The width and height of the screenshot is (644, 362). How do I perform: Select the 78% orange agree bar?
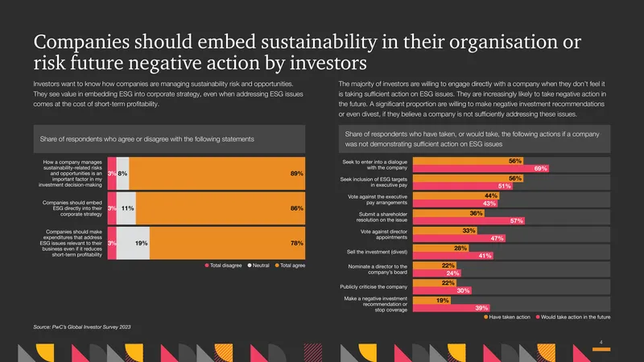click(x=227, y=243)
